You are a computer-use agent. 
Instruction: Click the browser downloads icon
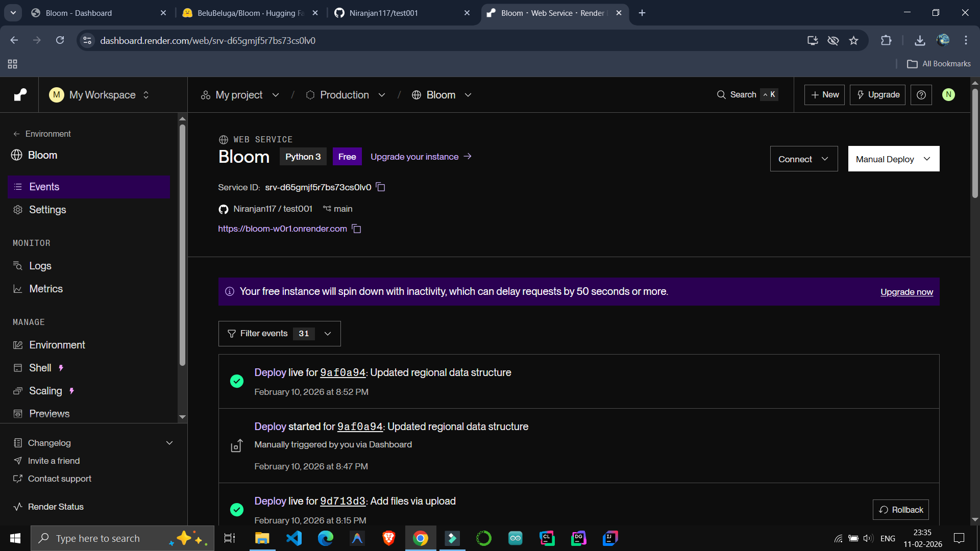pos(920,40)
